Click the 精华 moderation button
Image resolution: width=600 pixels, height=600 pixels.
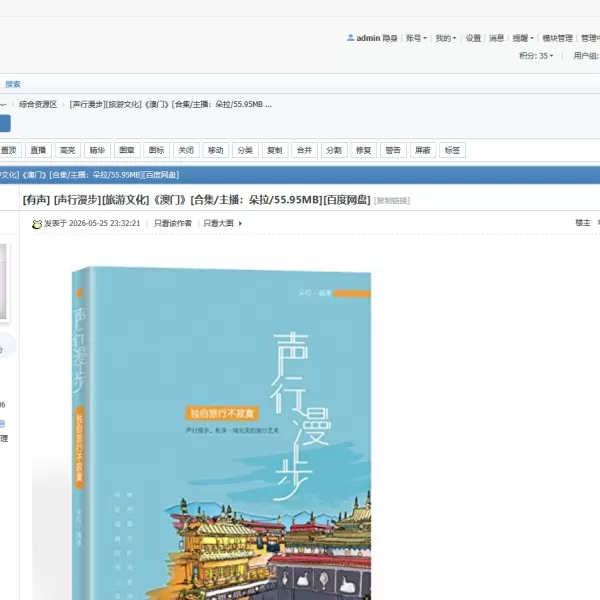[97, 150]
